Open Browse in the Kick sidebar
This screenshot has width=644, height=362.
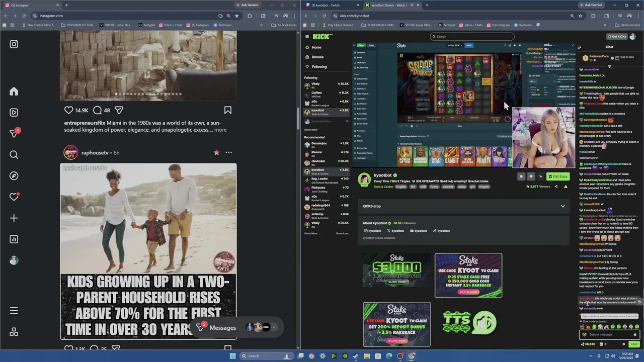pyautogui.click(x=317, y=57)
